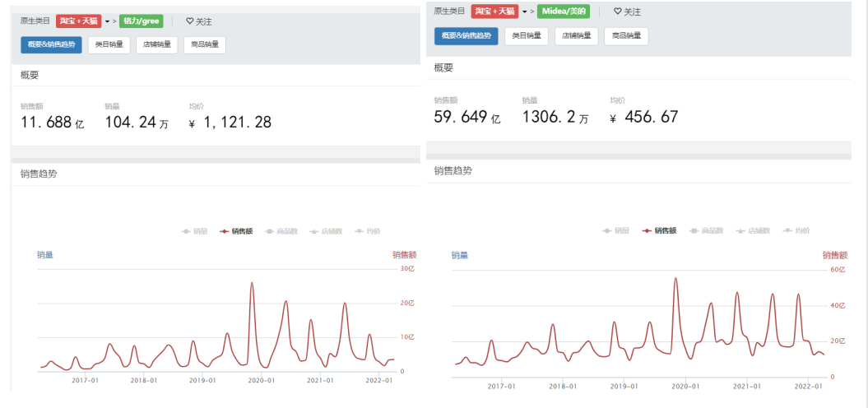Toggle 销售额 legend series in Midea chart
868x408 pixels.
[659, 231]
